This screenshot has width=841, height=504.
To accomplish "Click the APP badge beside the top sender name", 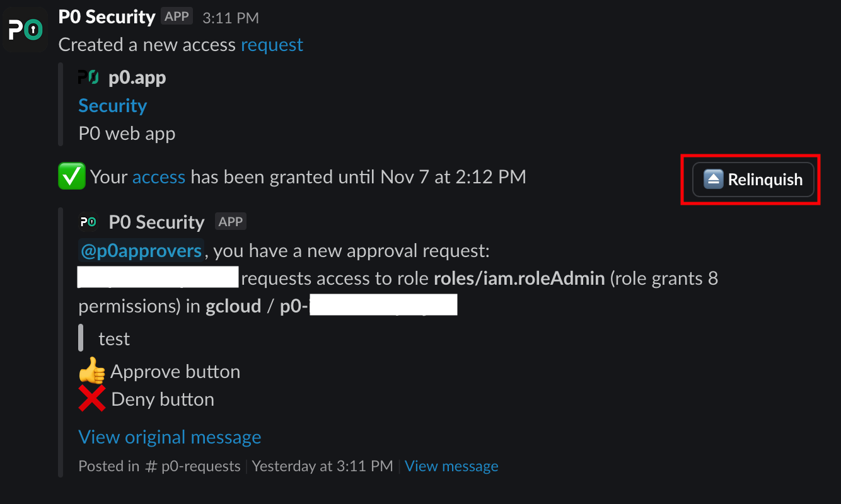I will click(177, 16).
